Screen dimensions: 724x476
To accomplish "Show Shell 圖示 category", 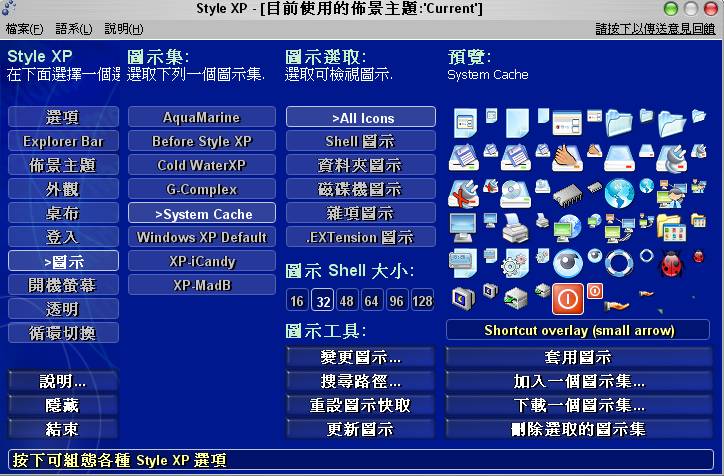I will 361,141.
